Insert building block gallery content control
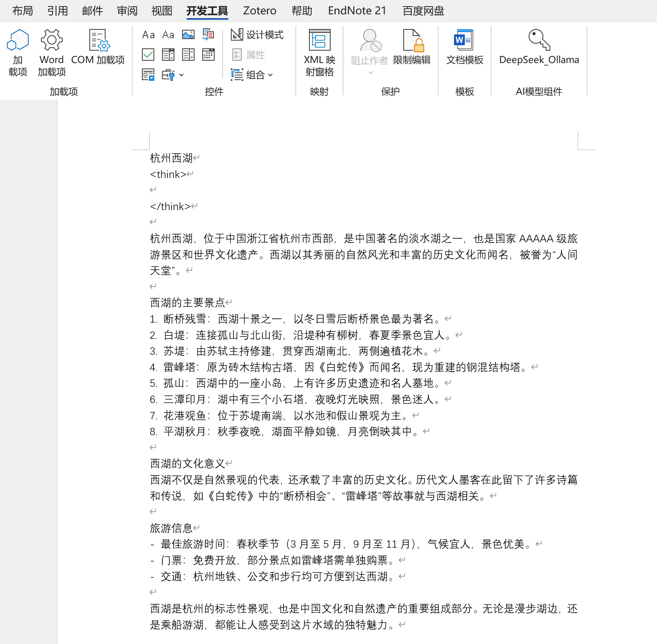Screen dimensions: 657x644 pyautogui.click(x=208, y=35)
